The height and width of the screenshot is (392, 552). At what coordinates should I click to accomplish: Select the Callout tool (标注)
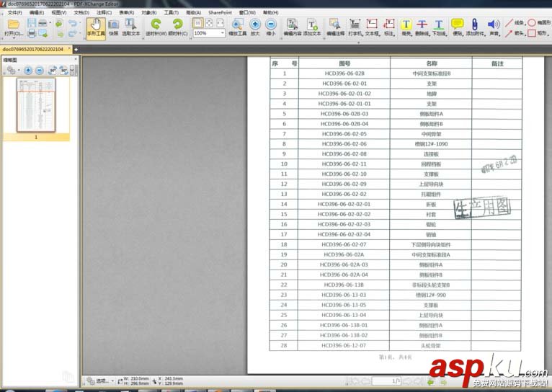389,28
